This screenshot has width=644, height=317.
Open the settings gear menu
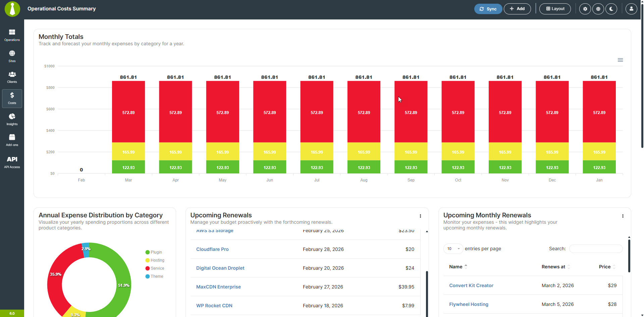click(585, 9)
